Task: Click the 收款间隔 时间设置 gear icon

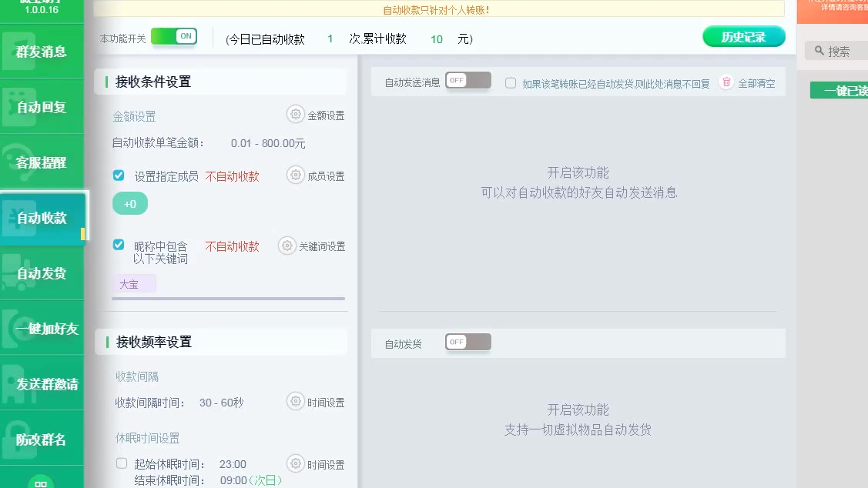Action: click(x=296, y=401)
